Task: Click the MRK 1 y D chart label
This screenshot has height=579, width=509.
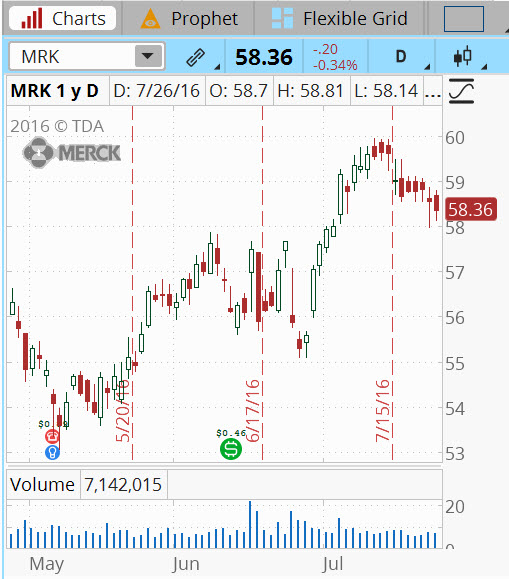Action: click(x=55, y=91)
